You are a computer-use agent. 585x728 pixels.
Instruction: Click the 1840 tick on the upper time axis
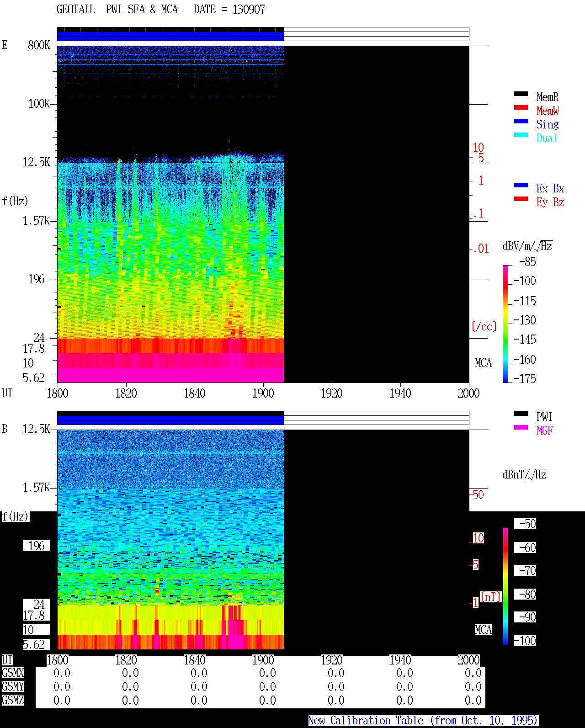click(195, 393)
